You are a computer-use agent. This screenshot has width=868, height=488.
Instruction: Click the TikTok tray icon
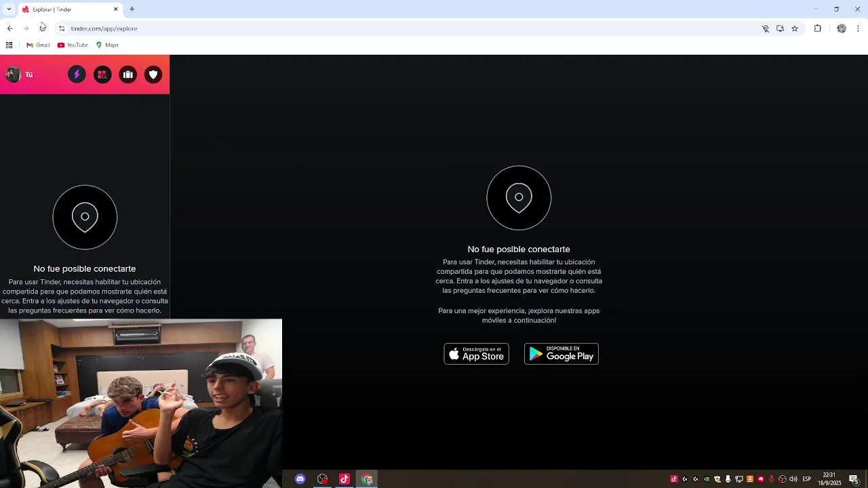coord(674,479)
